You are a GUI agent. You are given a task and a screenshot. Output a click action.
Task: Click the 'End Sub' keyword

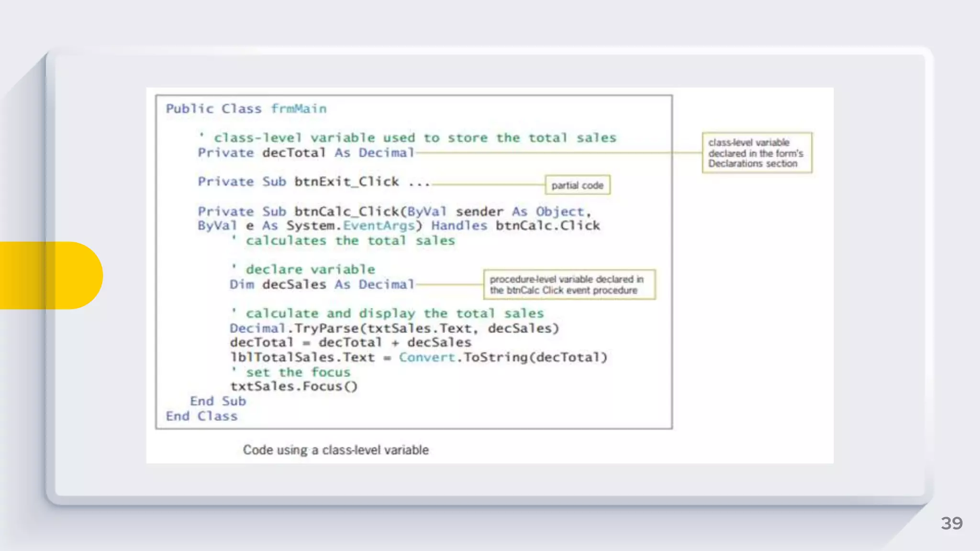[218, 401]
